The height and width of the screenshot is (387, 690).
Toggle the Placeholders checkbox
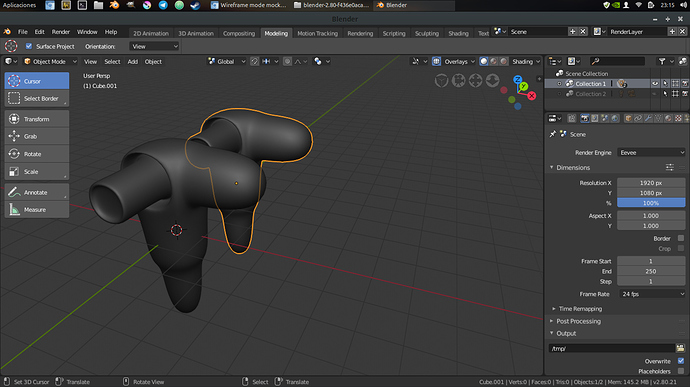click(x=681, y=371)
